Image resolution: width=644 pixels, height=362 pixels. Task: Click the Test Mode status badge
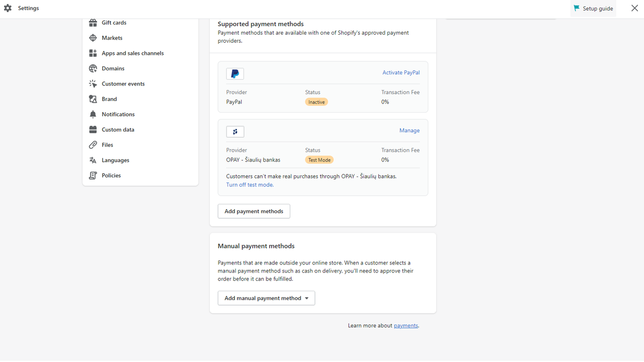click(x=319, y=160)
